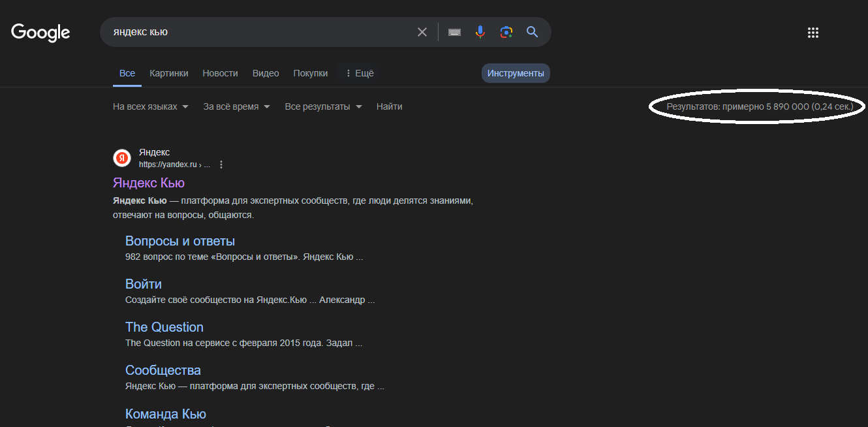Open the Войти sitelink
Viewport: 868px width, 427px height.
pyautogui.click(x=144, y=285)
